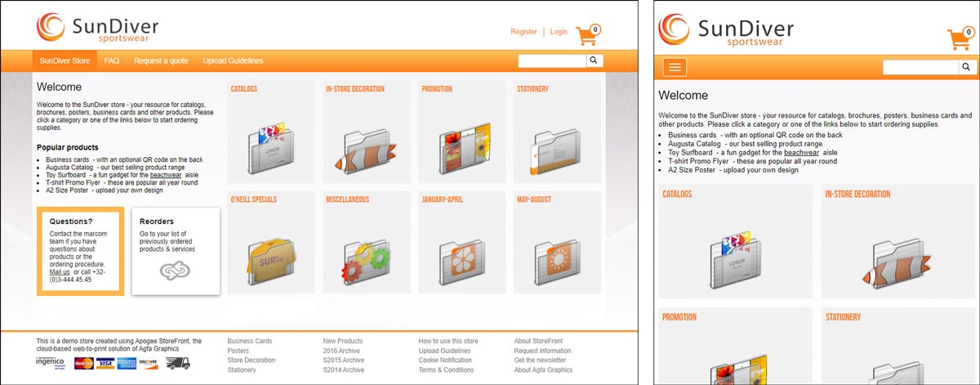Click Toy Surfboard in desktop Popular products

67,175
